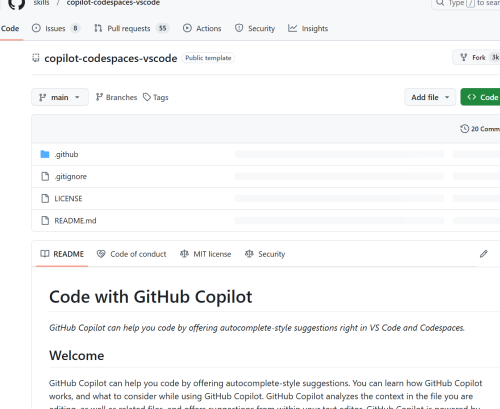Image resolution: width=500 pixels, height=409 pixels.
Task: Click the copilot-codespaces-vscode repository title
Action: (x=111, y=58)
